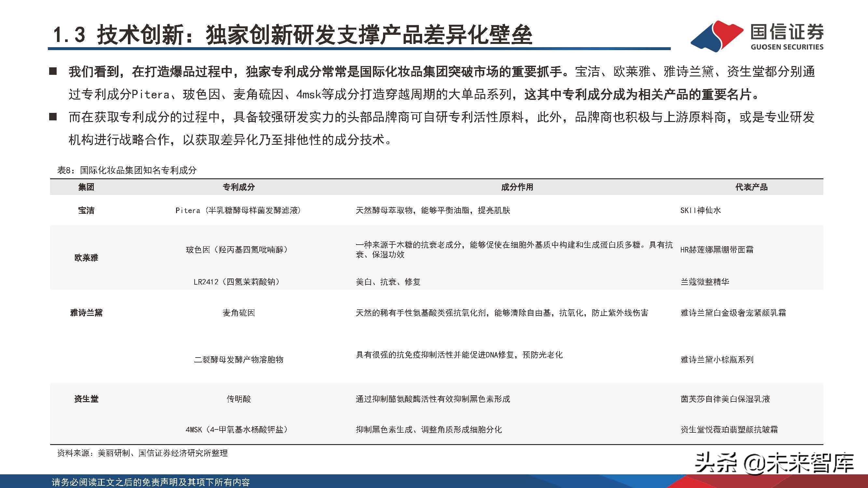Select the 代表产品 column header

click(x=751, y=187)
